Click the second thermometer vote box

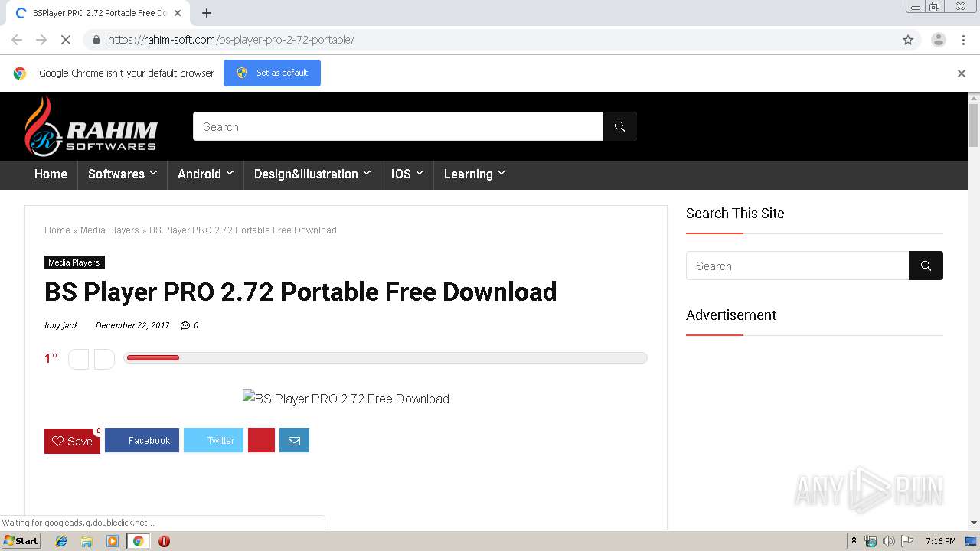[x=104, y=359]
